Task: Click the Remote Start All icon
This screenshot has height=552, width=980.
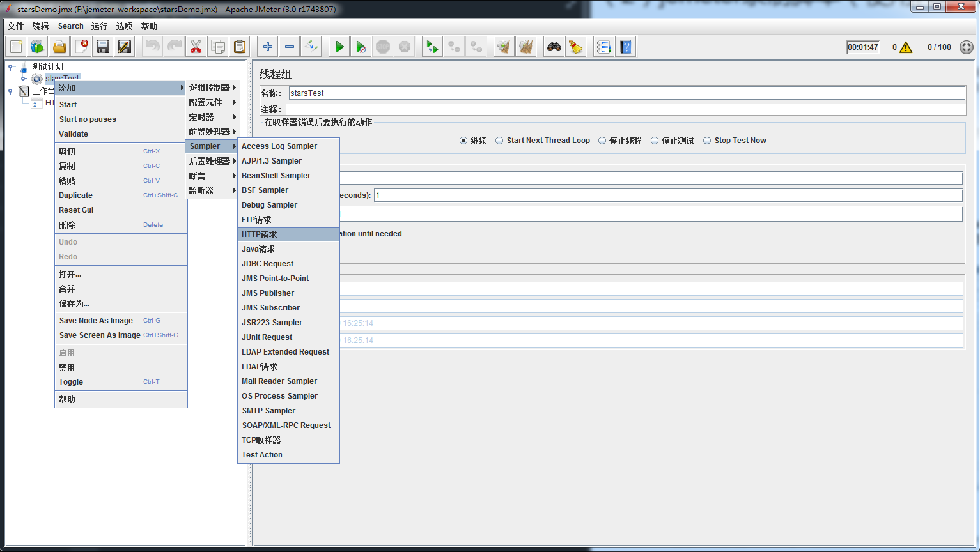Action: pos(433,47)
